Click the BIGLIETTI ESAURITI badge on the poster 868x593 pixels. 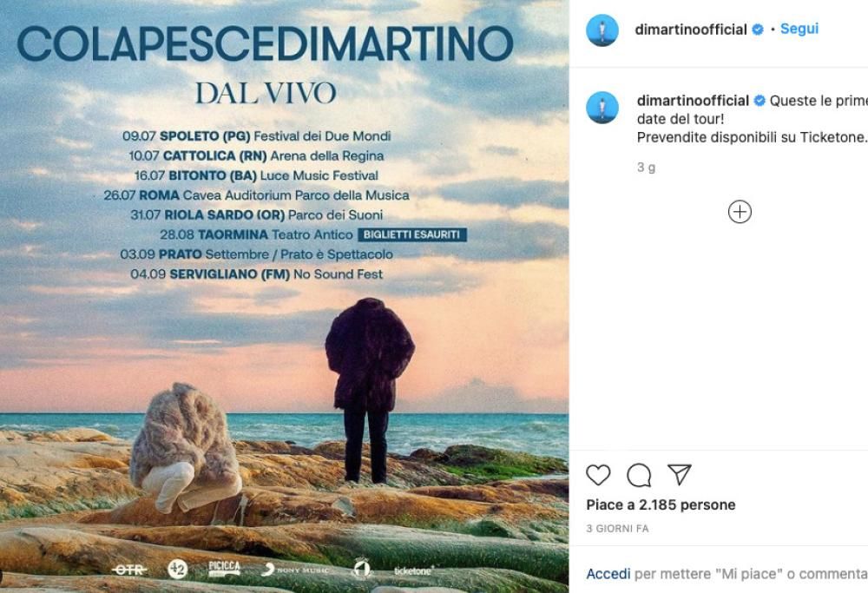(414, 234)
